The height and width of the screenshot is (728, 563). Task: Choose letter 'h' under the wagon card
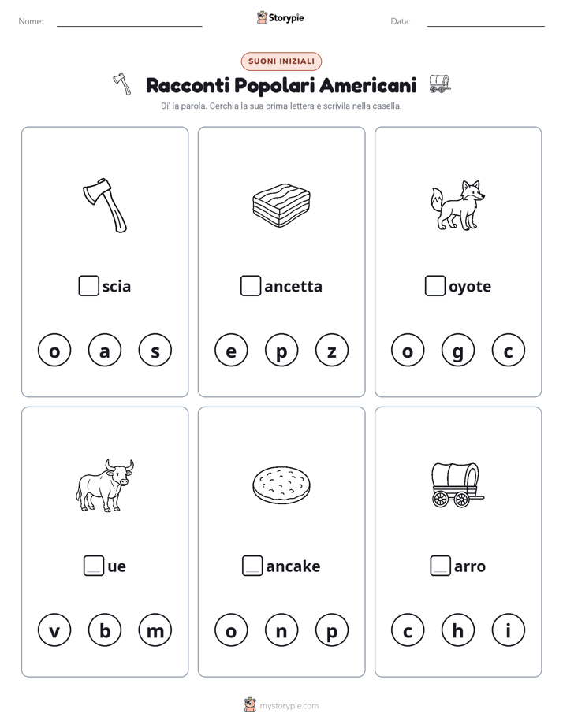(x=458, y=630)
